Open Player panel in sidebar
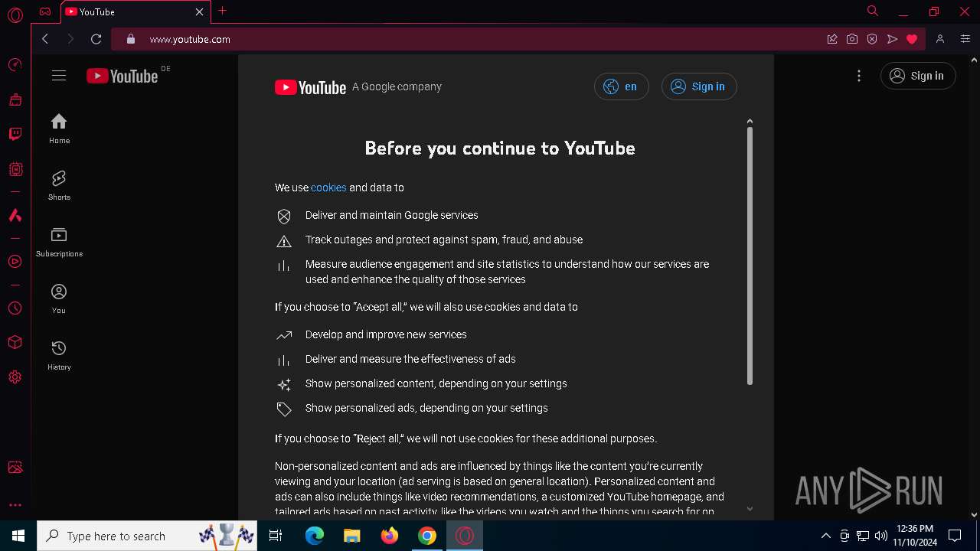The width and height of the screenshot is (980, 551). click(15, 262)
